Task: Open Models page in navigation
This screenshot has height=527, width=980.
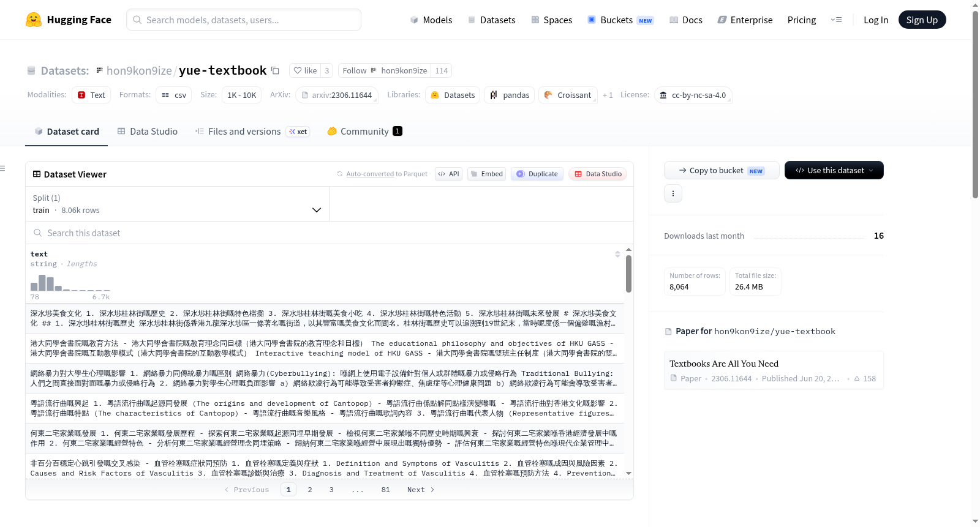Action: (431, 20)
